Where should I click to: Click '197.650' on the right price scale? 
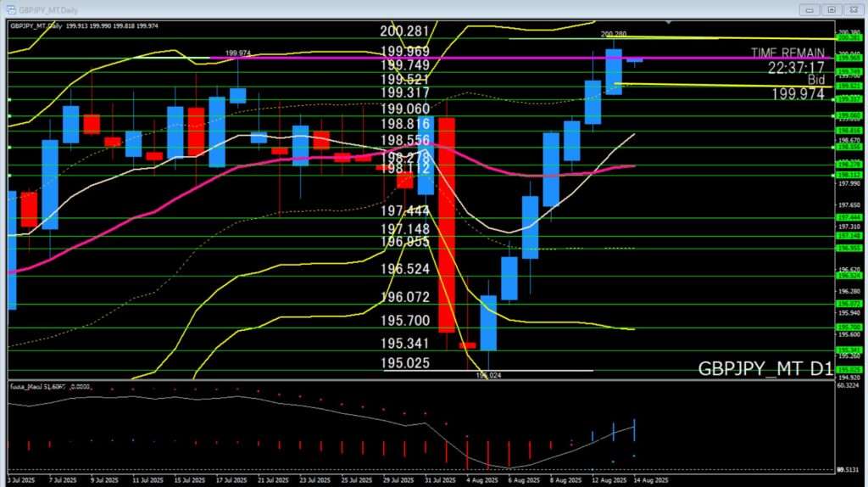(849, 205)
